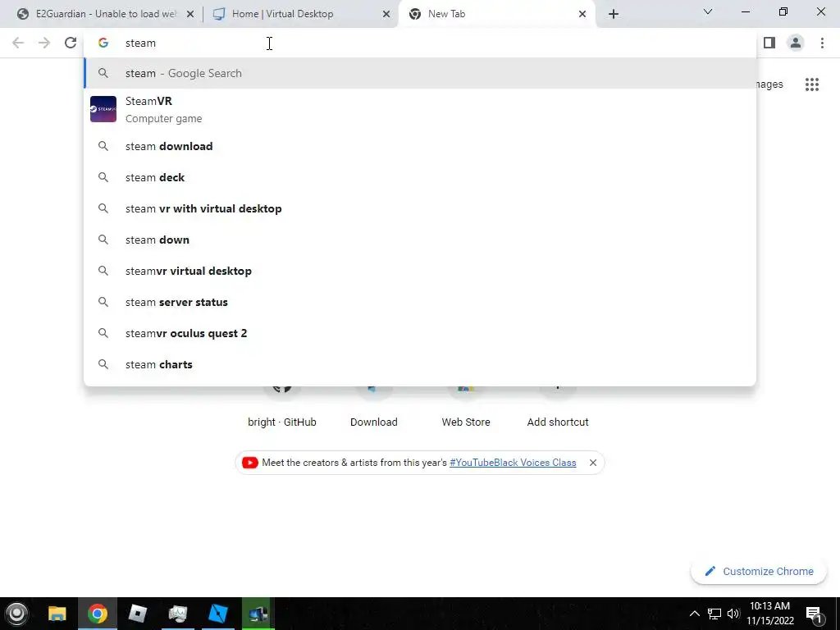The width and height of the screenshot is (840, 630).
Task: Open the green remote desktop taskbar app
Action: pos(258,614)
